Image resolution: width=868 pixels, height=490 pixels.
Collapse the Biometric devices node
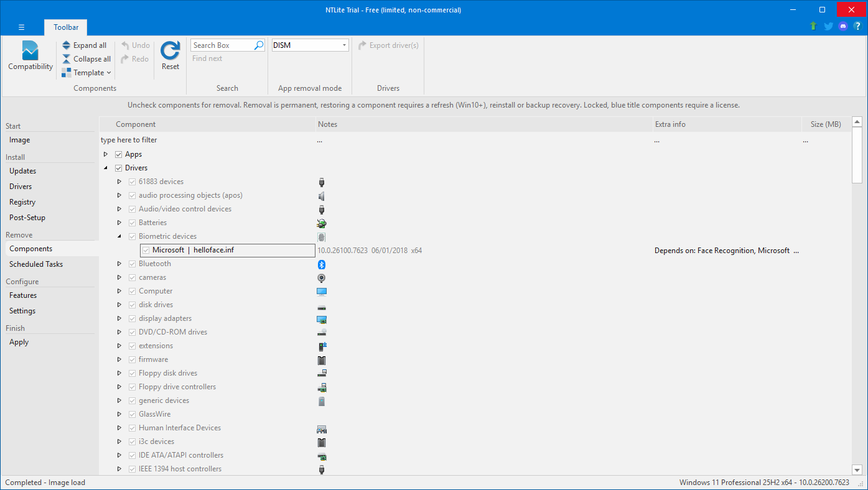click(x=119, y=236)
